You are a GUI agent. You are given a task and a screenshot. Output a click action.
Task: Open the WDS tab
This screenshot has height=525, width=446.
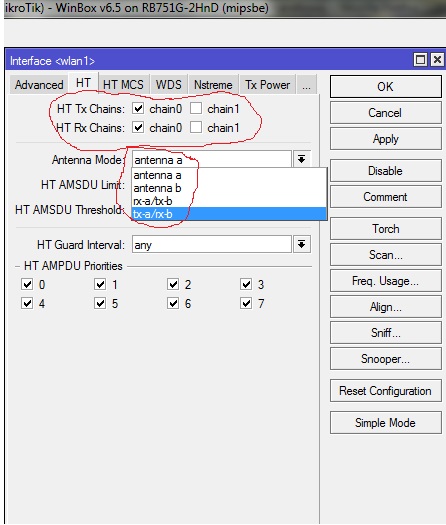pos(168,85)
